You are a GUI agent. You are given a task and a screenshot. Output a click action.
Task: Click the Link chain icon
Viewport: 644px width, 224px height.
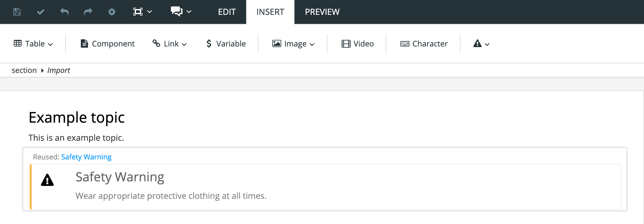click(156, 43)
